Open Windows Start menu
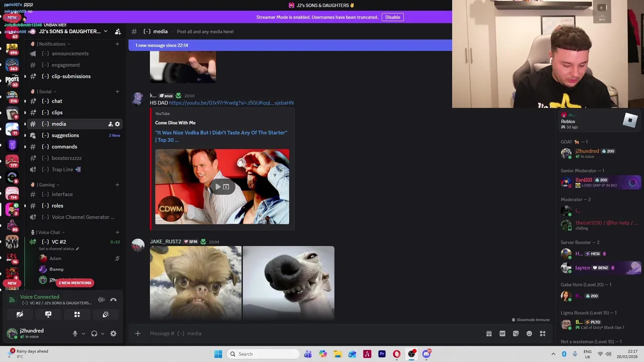644x362 pixels. [218, 354]
